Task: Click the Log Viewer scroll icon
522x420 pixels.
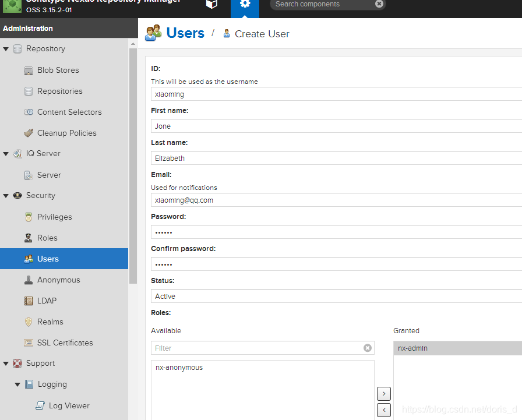Action: point(40,405)
